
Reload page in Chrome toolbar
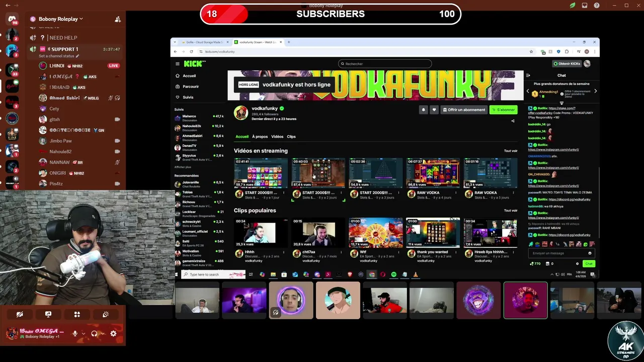pyautogui.click(x=191, y=51)
